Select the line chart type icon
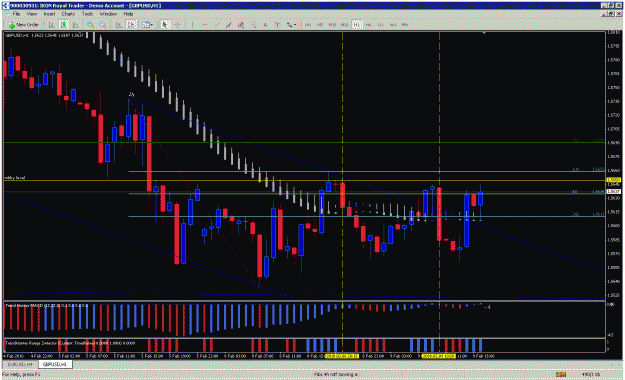 pyautogui.click(x=75, y=25)
